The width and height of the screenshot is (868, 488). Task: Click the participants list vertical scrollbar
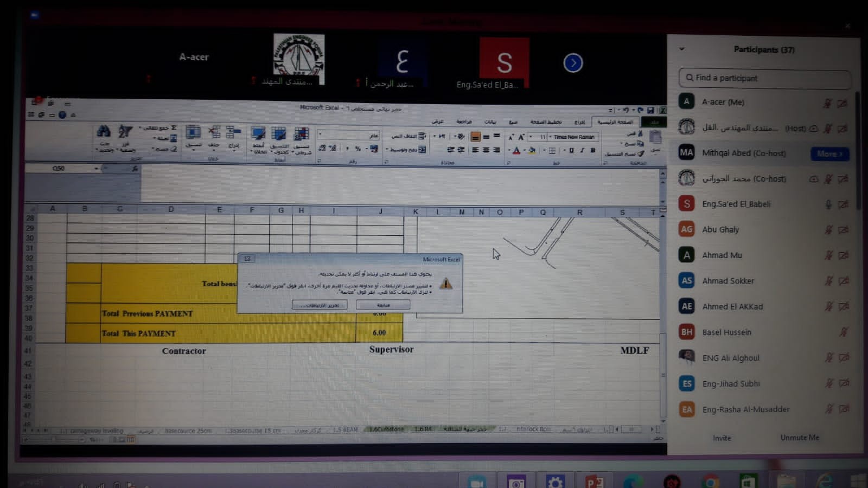coord(858,152)
